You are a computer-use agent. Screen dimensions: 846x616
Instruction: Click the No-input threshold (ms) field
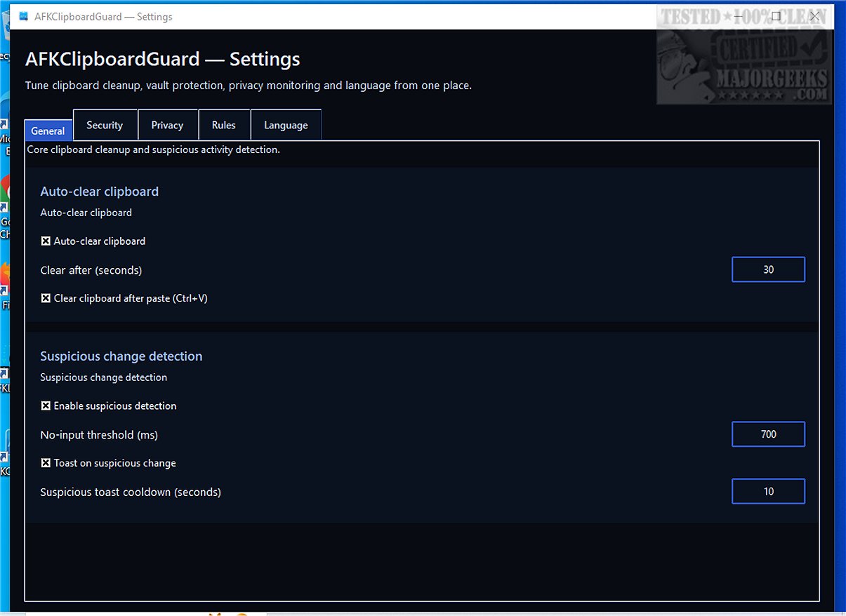768,434
